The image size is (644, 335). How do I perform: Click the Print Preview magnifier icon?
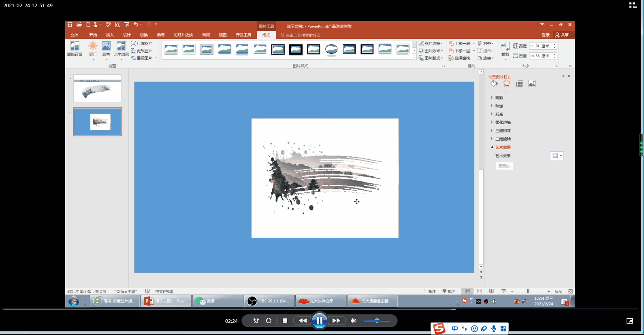pyautogui.click(x=117, y=25)
